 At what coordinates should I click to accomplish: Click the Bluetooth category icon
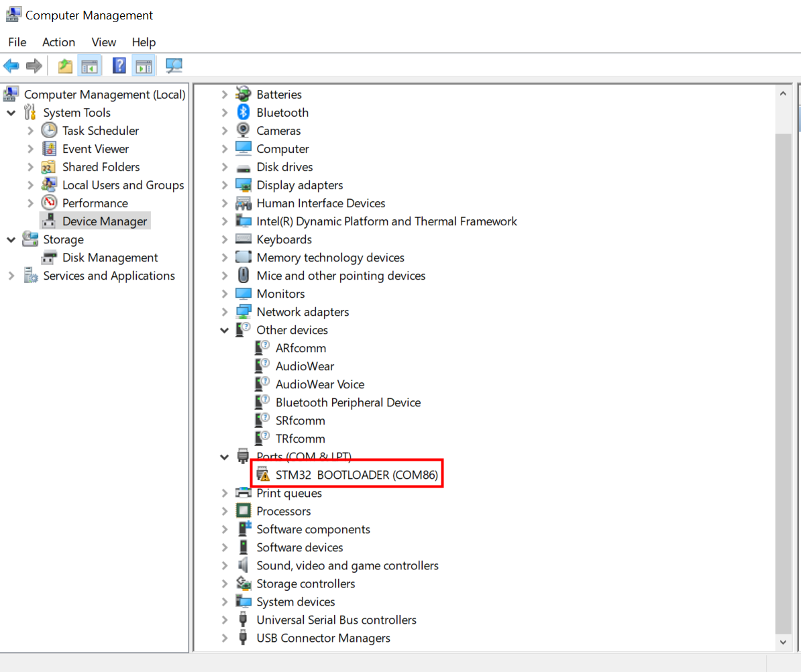tap(243, 112)
